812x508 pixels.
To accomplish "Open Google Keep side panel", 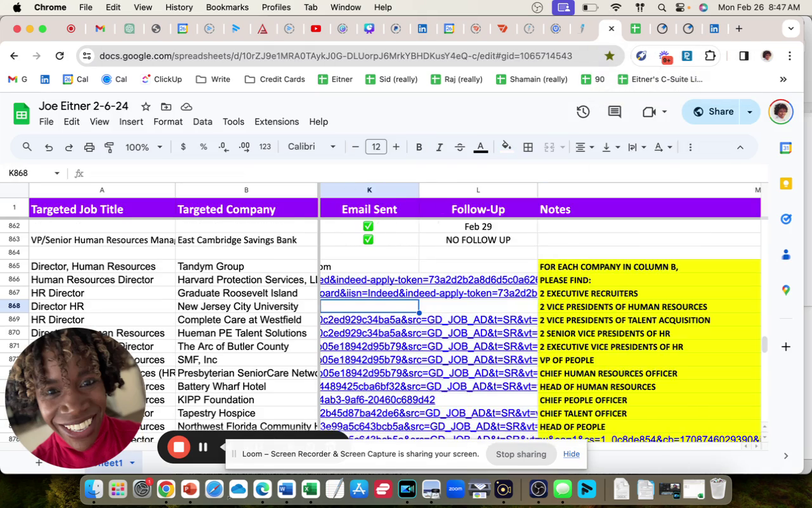I will coord(786,184).
